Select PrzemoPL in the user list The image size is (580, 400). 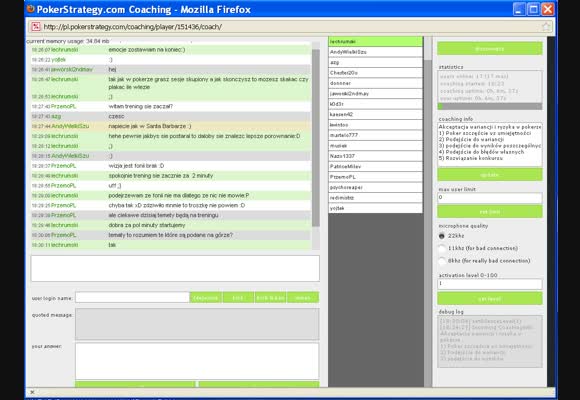[375, 177]
